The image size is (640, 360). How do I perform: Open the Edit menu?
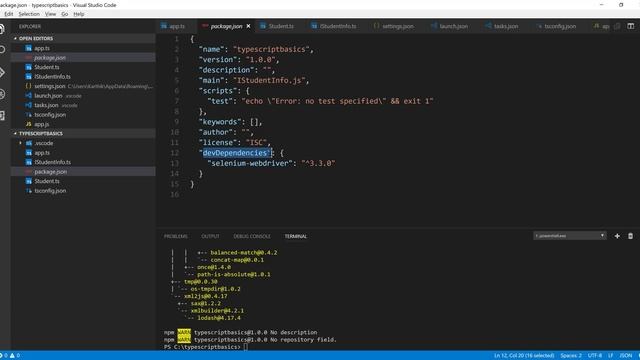click(9, 14)
